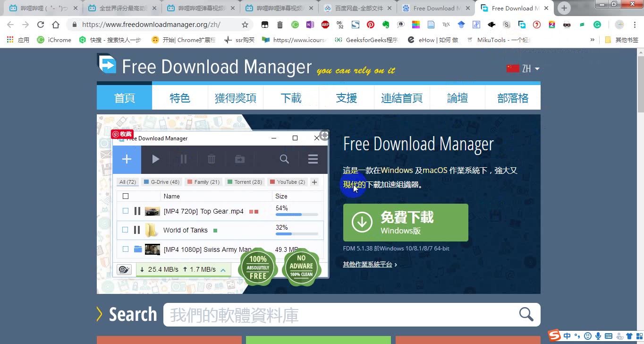Select the 連結首頁 navigation tab
The image size is (644, 344).
(x=402, y=98)
